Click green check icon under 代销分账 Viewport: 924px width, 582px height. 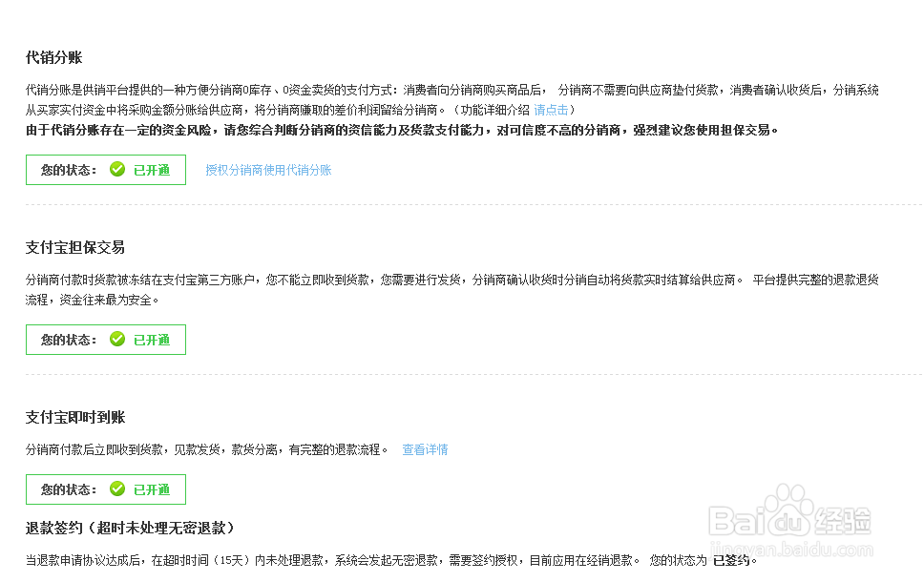(x=117, y=170)
